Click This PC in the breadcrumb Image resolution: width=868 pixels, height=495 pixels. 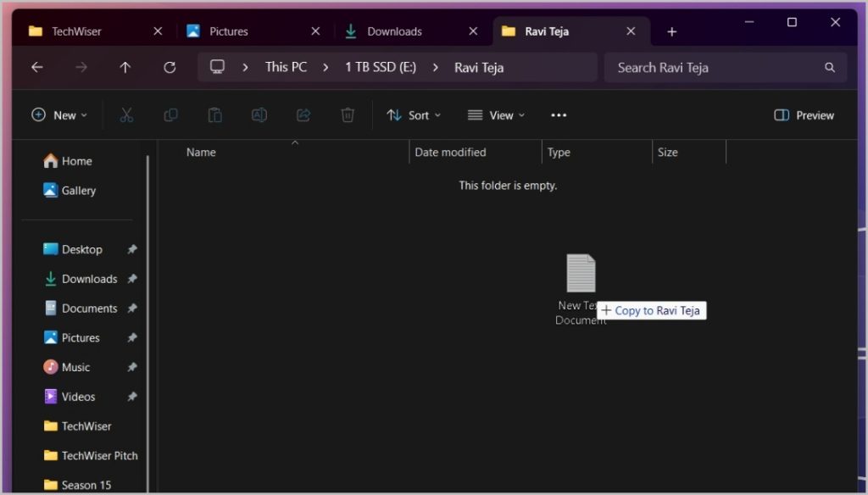click(286, 67)
